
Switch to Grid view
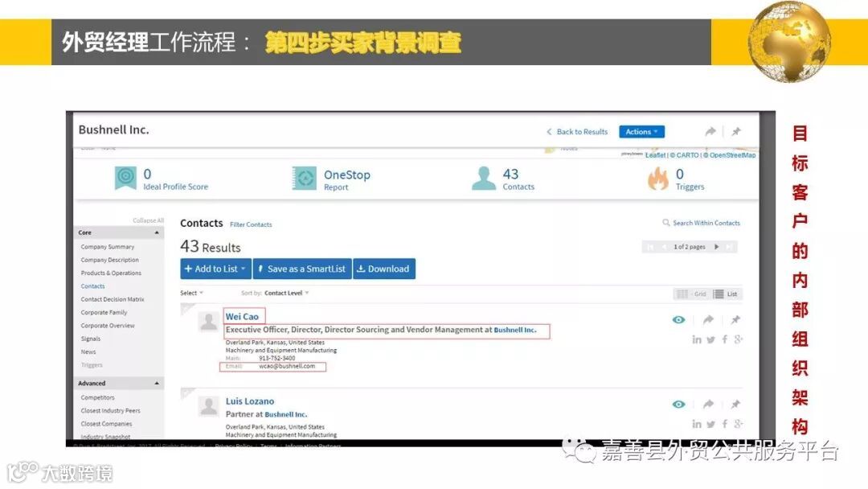(x=692, y=294)
